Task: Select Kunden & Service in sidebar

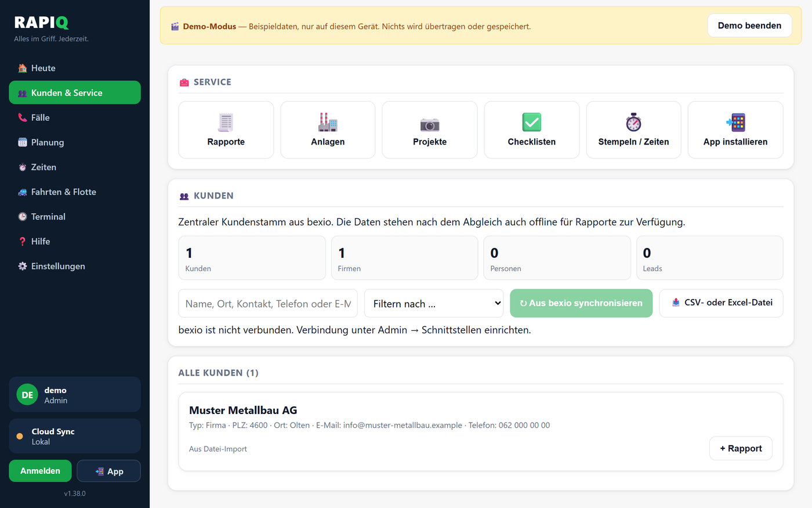Action: click(x=75, y=93)
